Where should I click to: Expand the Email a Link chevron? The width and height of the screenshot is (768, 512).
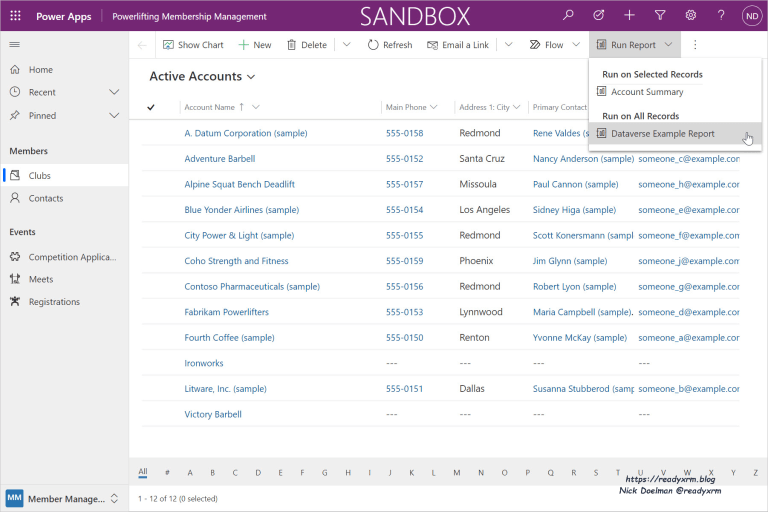[x=508, y=45]
